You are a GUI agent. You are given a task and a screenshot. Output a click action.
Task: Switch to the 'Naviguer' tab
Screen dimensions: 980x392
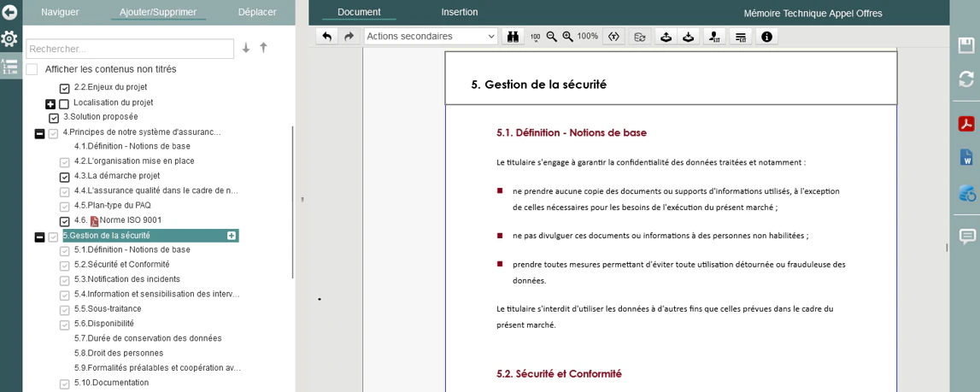click(x=60, y=13)
